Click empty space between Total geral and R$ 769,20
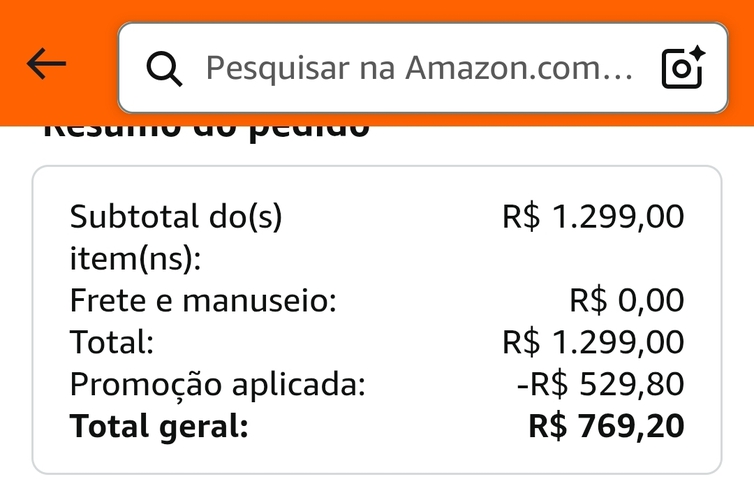The height and width of the screenshot is (500, 754). (390, 426)
